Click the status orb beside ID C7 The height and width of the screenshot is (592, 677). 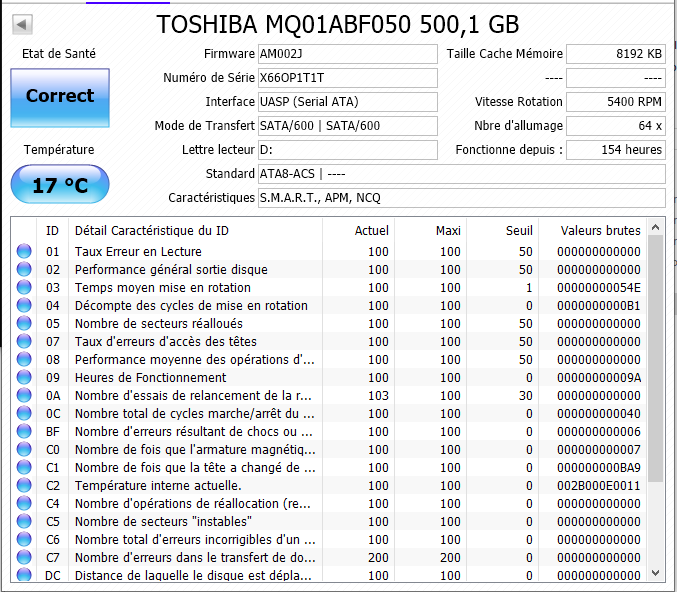coord(24,558)
